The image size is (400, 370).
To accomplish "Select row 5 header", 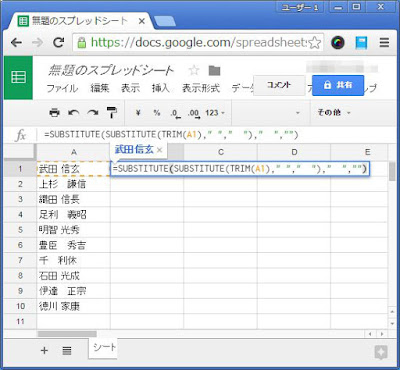I will tap(20, 230).
